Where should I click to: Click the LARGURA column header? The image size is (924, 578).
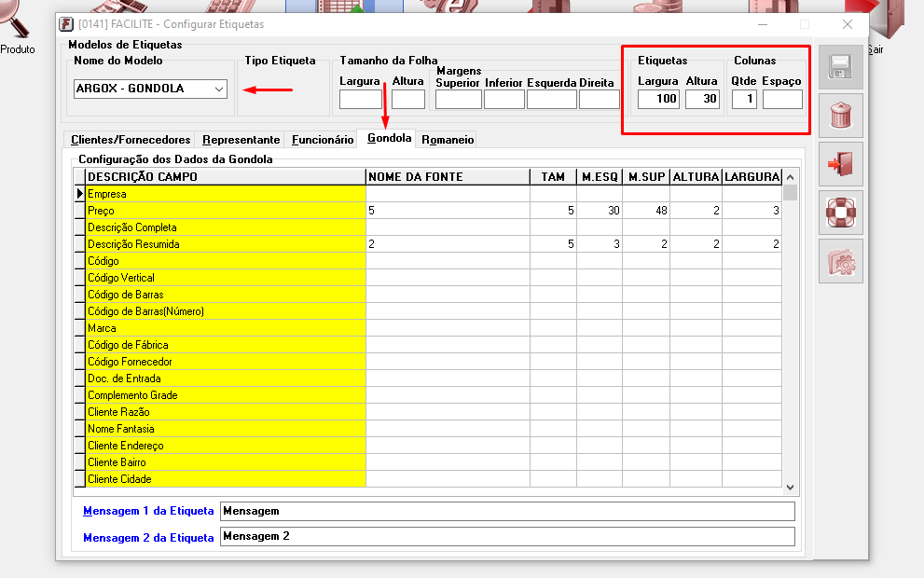coord(752,177)
